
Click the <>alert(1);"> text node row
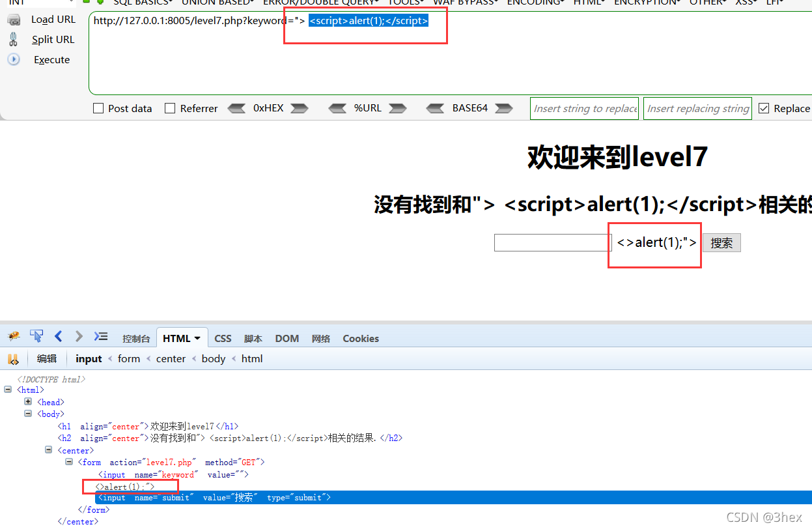click(x=125, y=487)
